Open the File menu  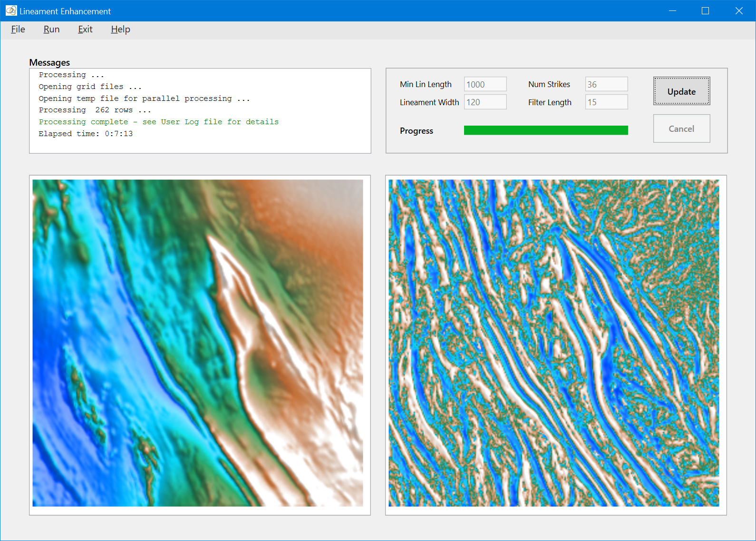point(18,30)
